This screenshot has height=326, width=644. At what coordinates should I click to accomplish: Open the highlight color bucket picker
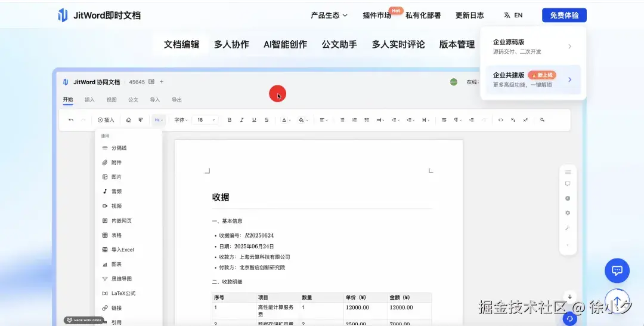click(304, 120)
